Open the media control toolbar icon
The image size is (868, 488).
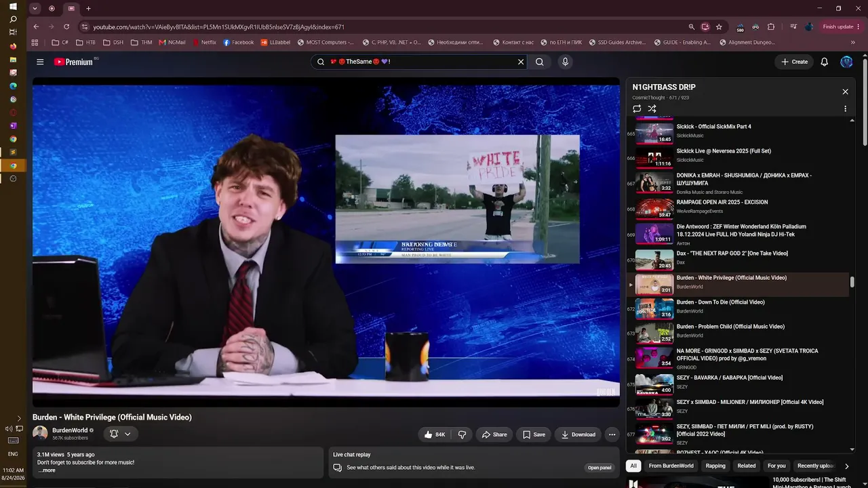point(793,26)
